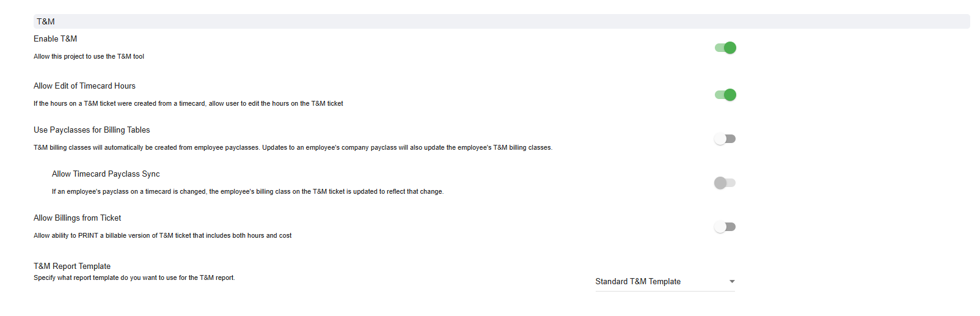Image resolution: width=980 pixels, height=316 pixels.
Task: Click the PRINT billable version description text
Action: tap(163, 236)
